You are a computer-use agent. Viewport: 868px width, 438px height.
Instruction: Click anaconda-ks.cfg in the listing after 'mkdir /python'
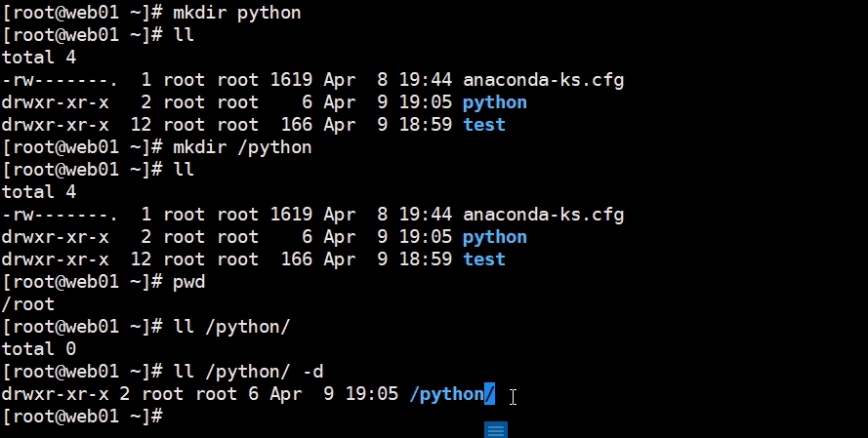click(544, 215)
